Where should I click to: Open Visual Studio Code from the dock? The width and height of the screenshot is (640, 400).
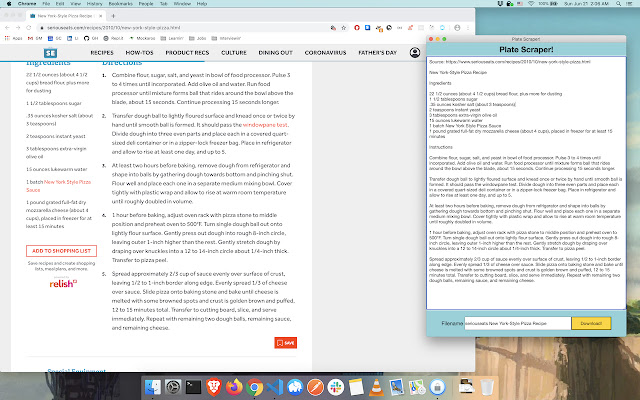click(275, 387)
